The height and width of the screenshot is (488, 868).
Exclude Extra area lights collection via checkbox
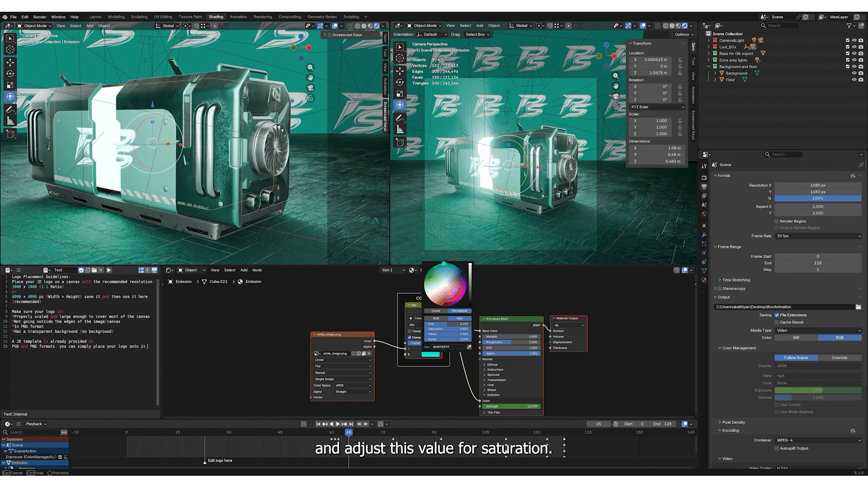tap(848, 60)
